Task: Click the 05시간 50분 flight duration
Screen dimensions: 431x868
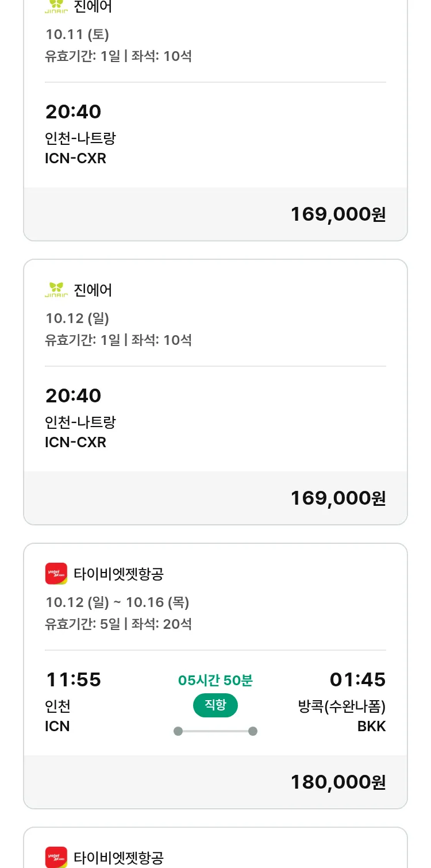Action: (x=215, y=681)
